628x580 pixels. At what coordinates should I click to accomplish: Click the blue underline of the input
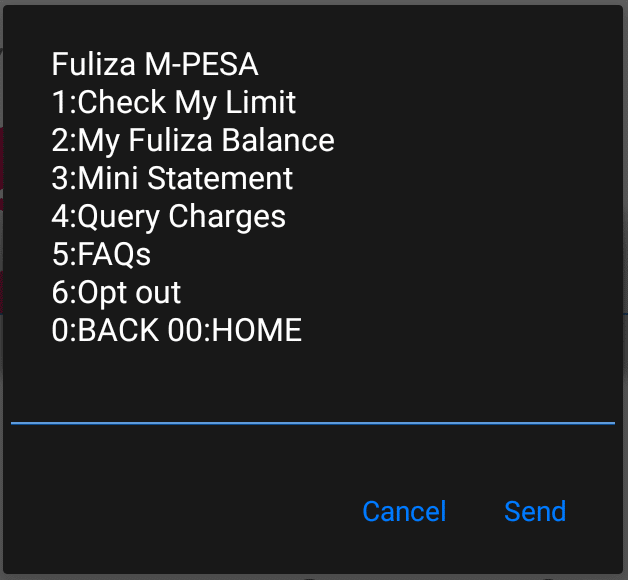point(312,423)
